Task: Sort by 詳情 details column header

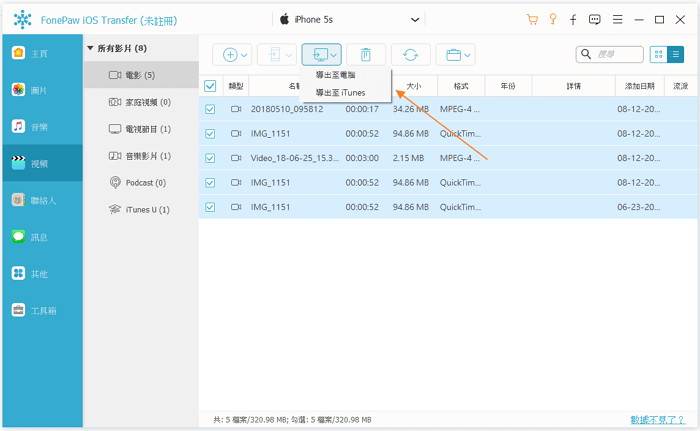Action: pos(574,86)
